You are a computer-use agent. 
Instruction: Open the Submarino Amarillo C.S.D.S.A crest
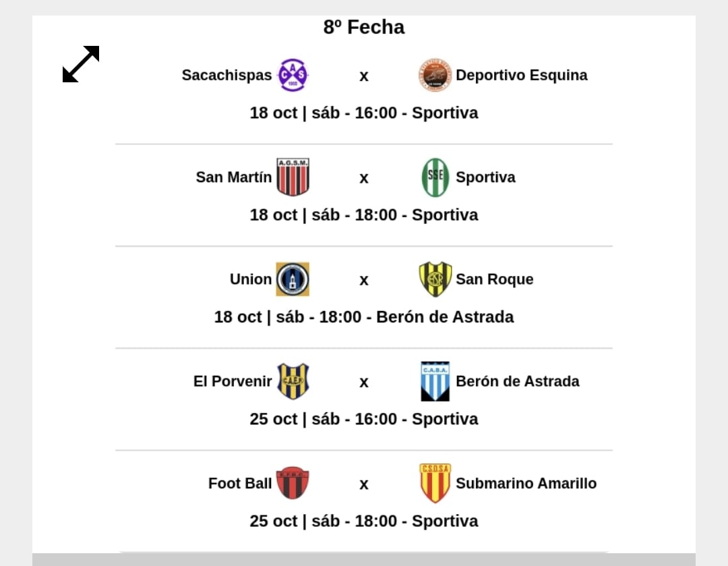pos(435,483)
